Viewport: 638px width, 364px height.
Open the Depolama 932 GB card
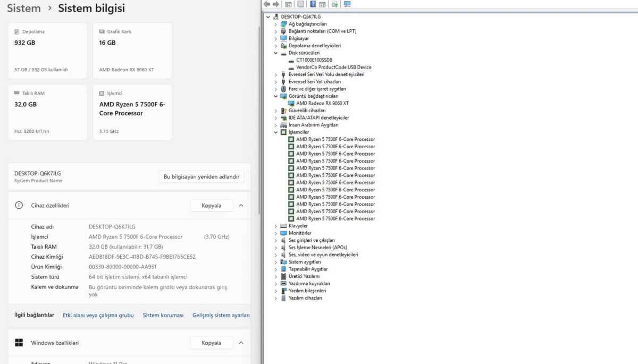click(47, 51)
